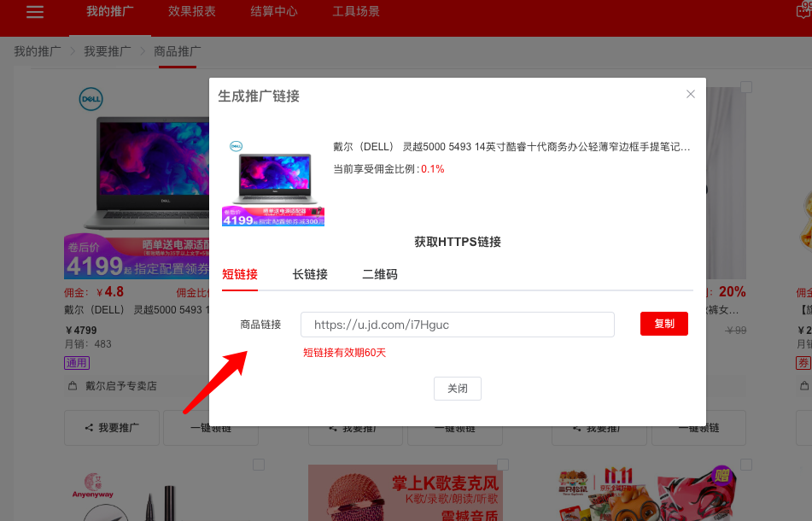
Task: Open the hamburger menu in the red header
Action: (x=35, y=12)
